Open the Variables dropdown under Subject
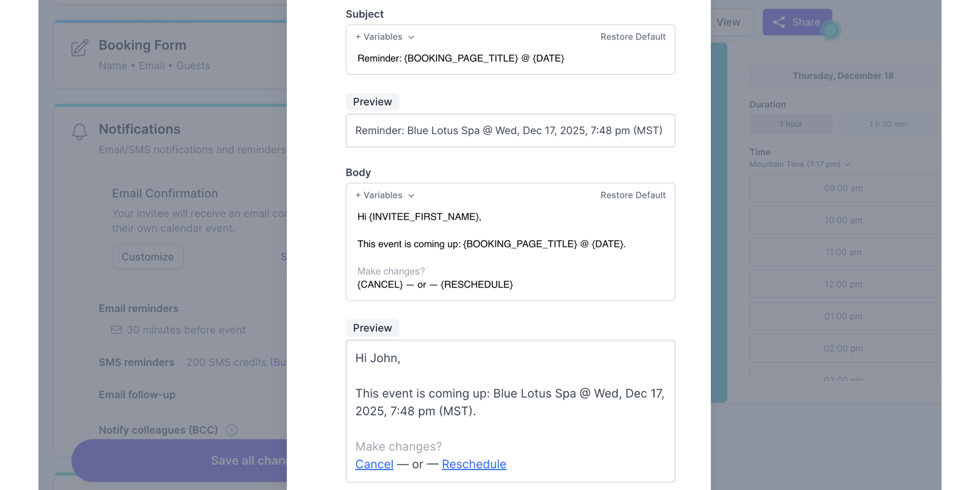Screen dimensions: 980x490 [384, 37]
